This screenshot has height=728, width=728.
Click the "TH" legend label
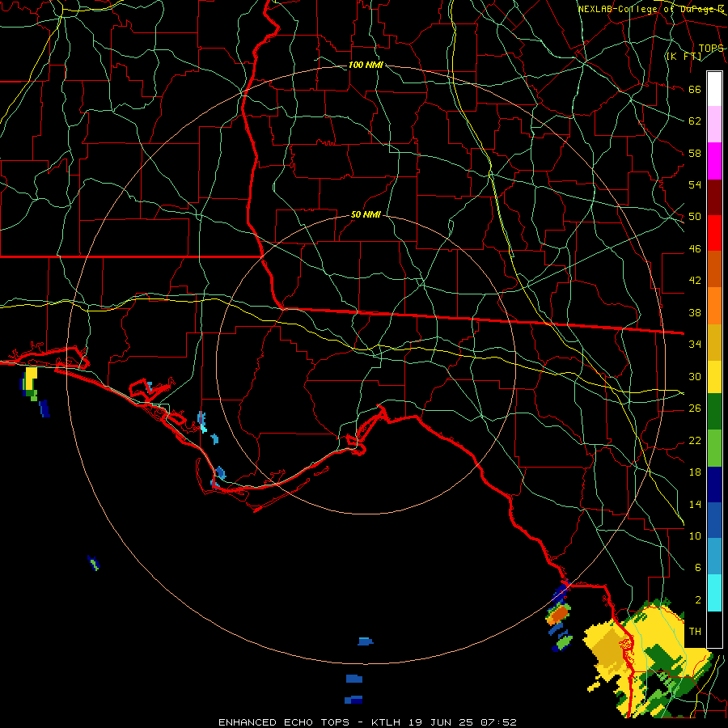(695, 632)
